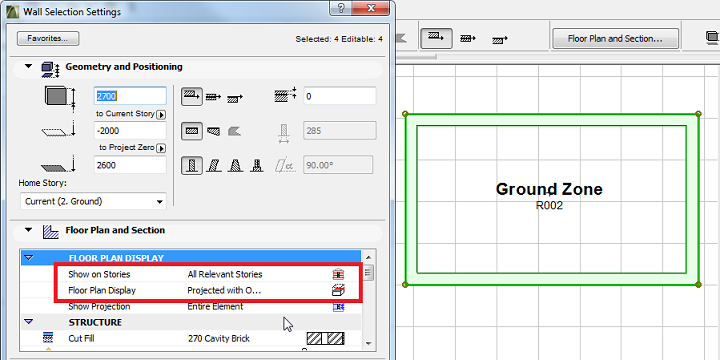
Task: Select the Show Projection row
Action: click(x=191, y=306)
